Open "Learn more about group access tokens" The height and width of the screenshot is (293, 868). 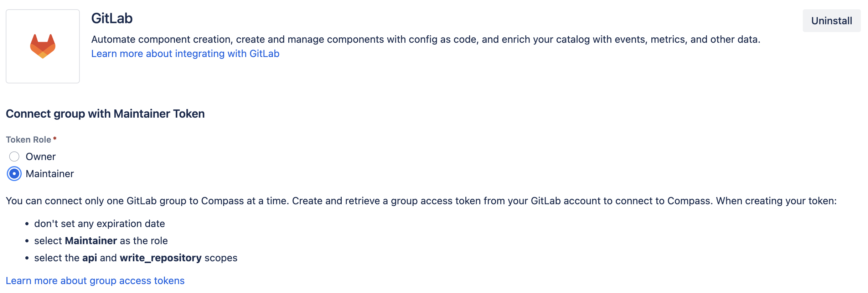click(x=95, y=281)
